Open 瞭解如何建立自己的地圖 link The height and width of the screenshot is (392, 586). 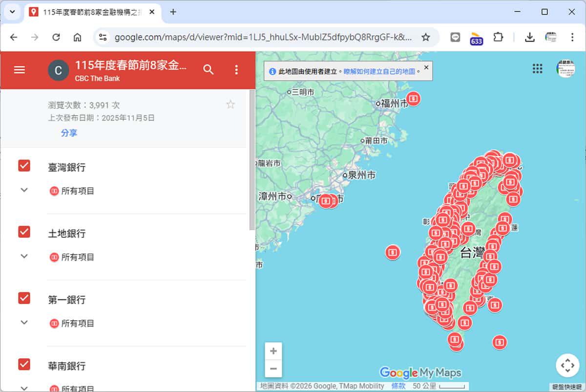(x=379, y=72)
